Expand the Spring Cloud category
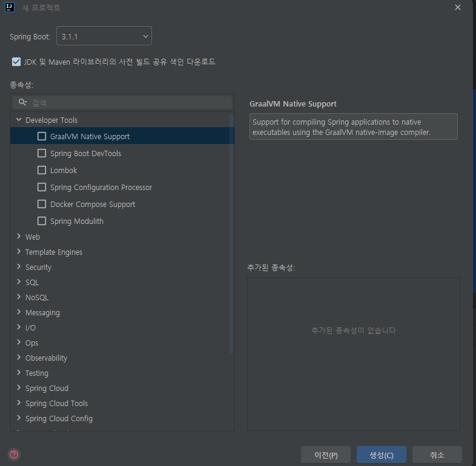476x466 pixels. coord(19,388)
